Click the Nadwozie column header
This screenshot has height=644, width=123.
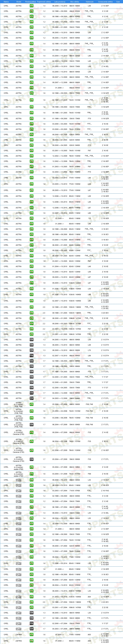89,2
